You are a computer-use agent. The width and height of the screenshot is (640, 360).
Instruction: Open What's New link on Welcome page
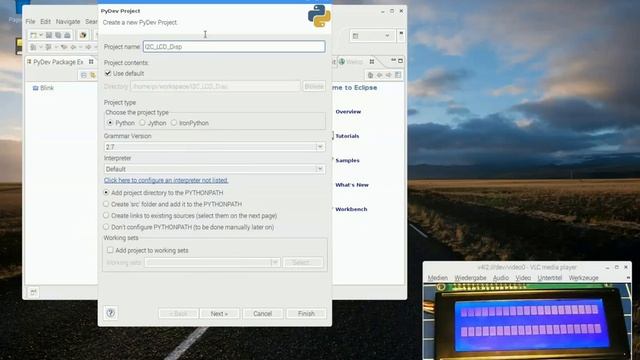pyautogui.click(x=352, y=185)
